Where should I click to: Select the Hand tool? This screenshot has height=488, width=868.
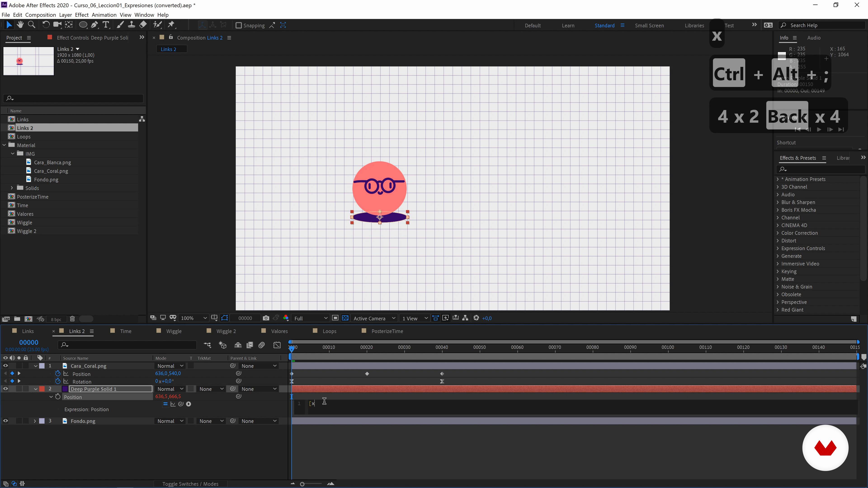[x=20, y=25]
